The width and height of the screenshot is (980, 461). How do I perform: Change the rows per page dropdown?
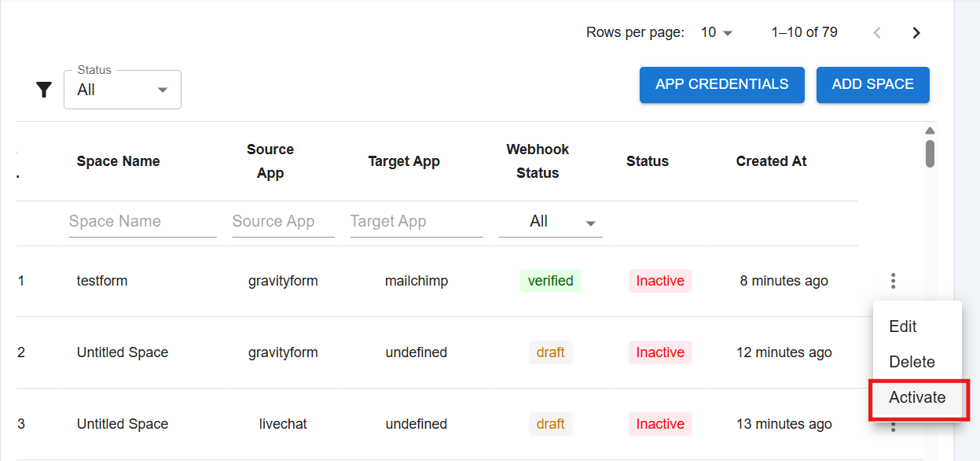pyautogui.click(x=717, y=33)
